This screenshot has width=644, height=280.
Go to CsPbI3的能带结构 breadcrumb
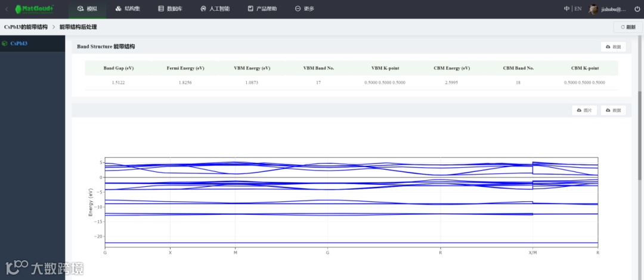[x=26, y=27]
